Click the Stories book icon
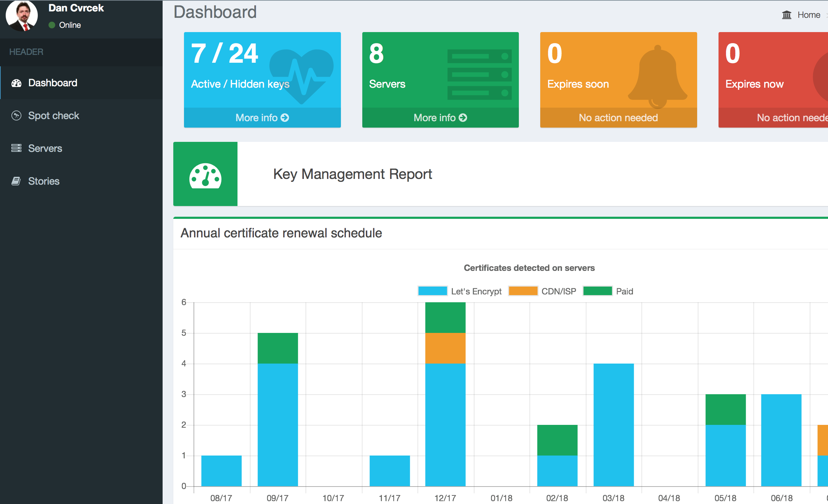Viewport: 828px width, 504px height. (x=16, y=181)
